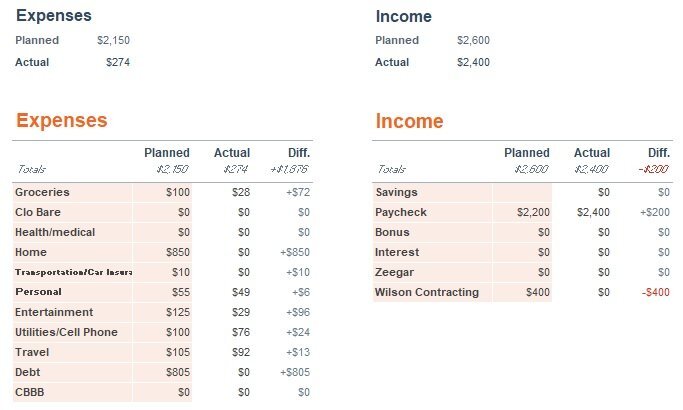The height and width of the screenshot is (410, 683).
Task: Click the orange Expenses table heading
Action: [x=61, y=121]
